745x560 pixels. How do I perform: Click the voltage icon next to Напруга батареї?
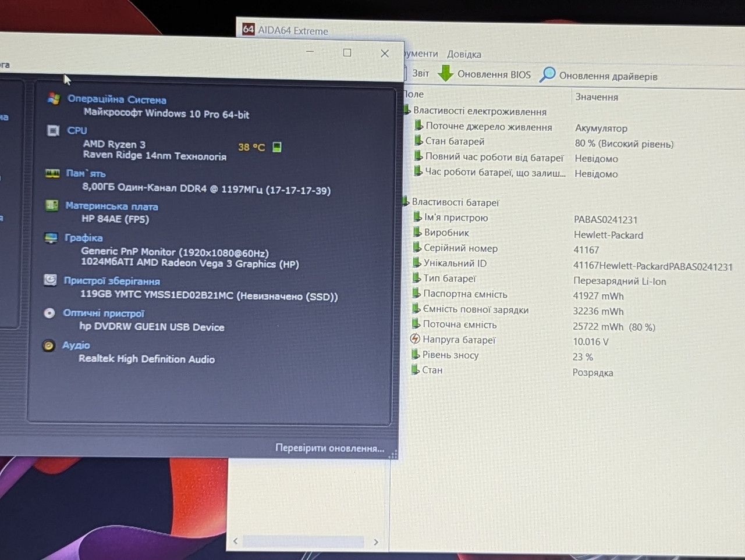[x=416, y=338]
